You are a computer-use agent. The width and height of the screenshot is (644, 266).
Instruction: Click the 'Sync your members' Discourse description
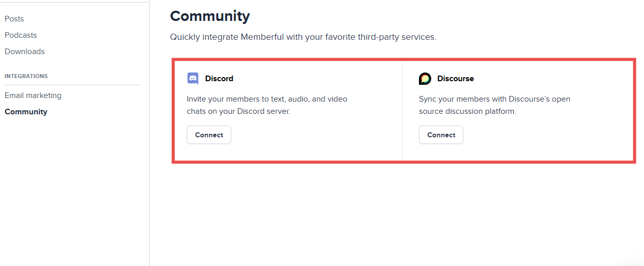tap(494, 105)
